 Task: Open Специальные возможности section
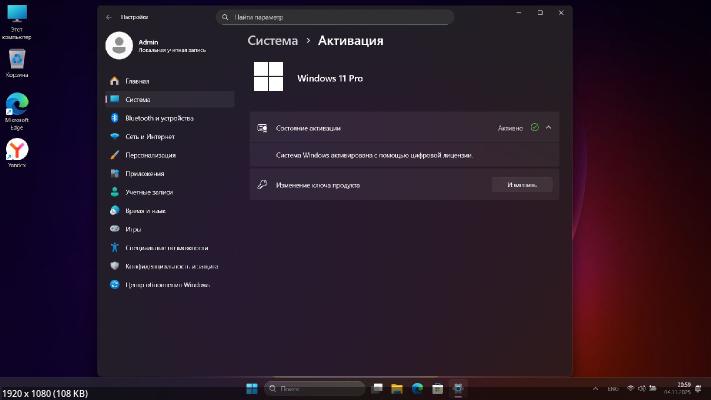[x=165, y=248]
